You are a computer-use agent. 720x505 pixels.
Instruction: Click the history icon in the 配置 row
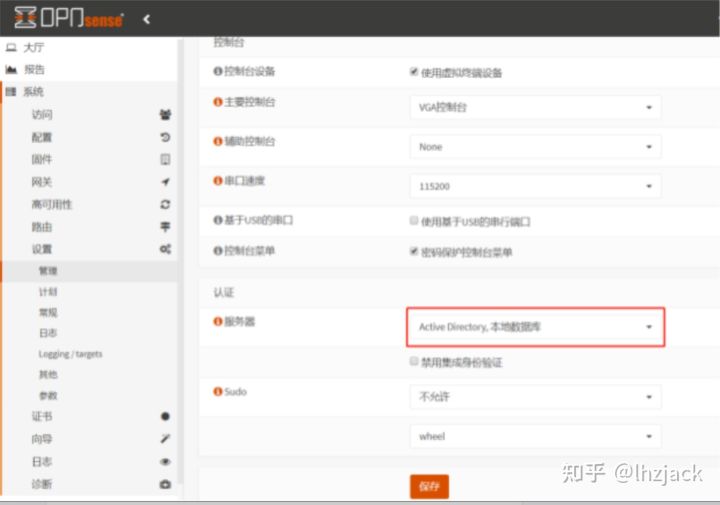(x=165, y=137)
